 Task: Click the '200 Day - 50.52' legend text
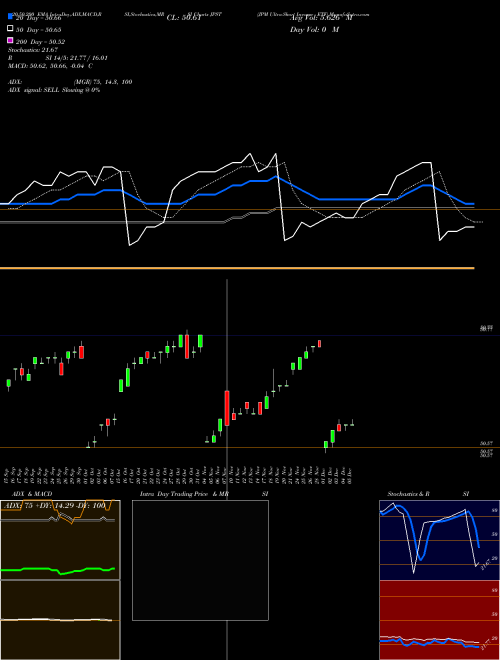coord(40,41)
